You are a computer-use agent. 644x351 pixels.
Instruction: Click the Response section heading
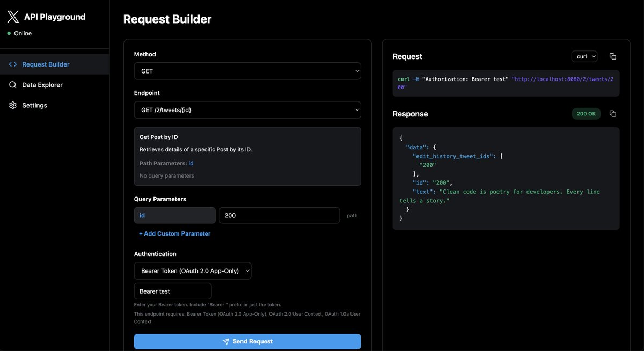click(x=411, y=114)
